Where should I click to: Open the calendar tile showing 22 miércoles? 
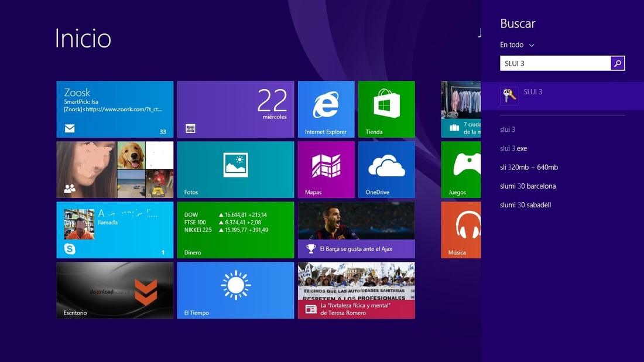click(236, 110)
